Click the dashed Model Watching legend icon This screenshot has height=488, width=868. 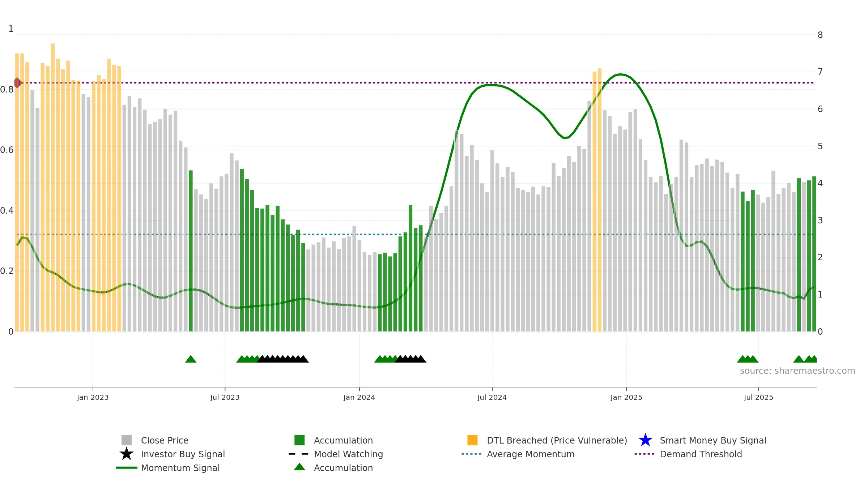click(x=299, y=454)
